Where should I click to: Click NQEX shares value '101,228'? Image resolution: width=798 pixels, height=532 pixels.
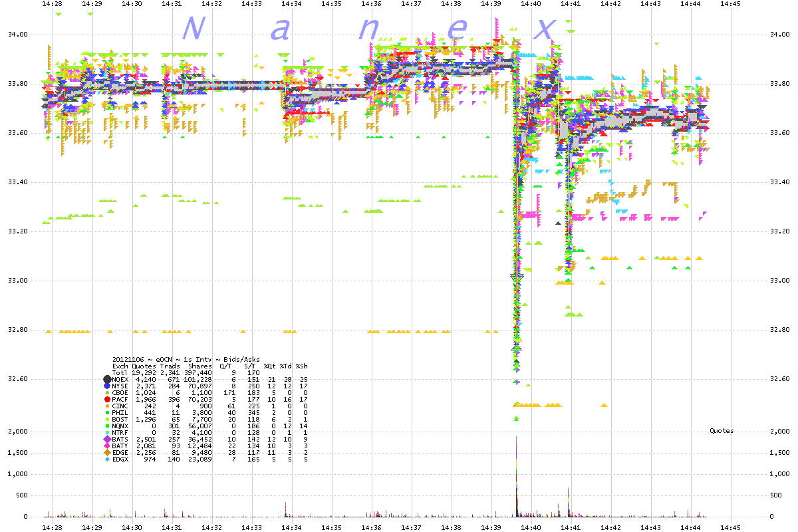198,379
